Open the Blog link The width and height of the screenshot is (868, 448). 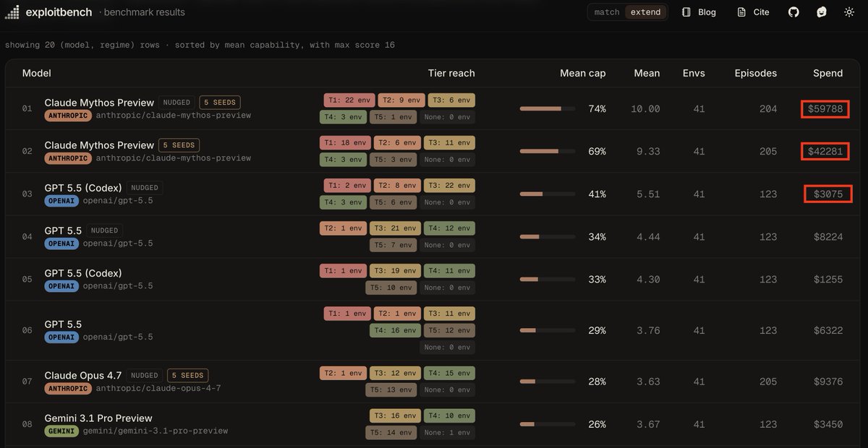point(699,12)
